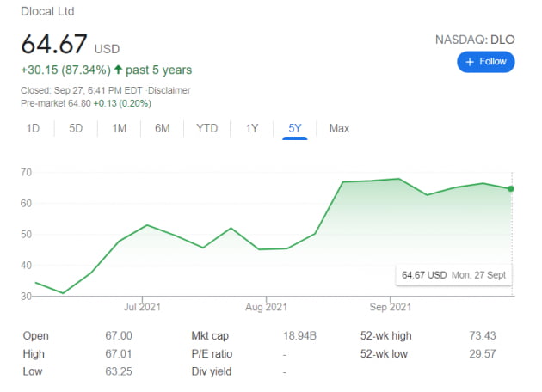The image size is (542, 392).
Task: Switch to the 6M range tab
Action: tap(162, 128)
